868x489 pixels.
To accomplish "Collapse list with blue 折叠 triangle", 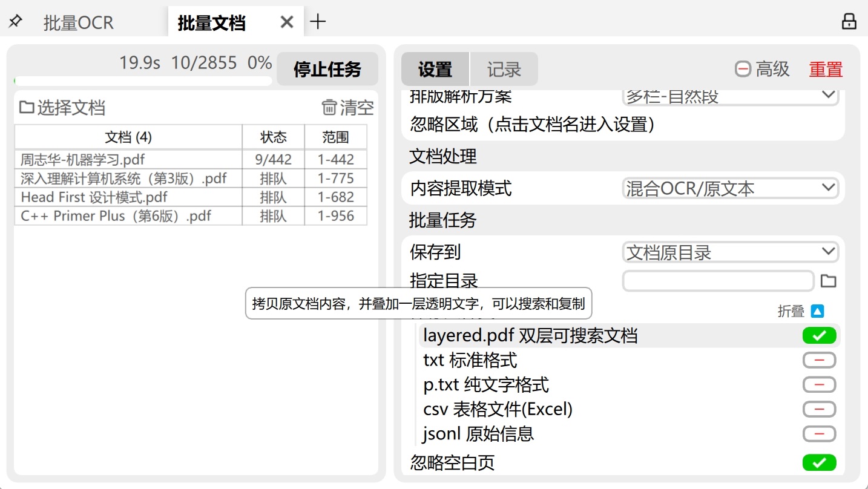I will 817,311.
